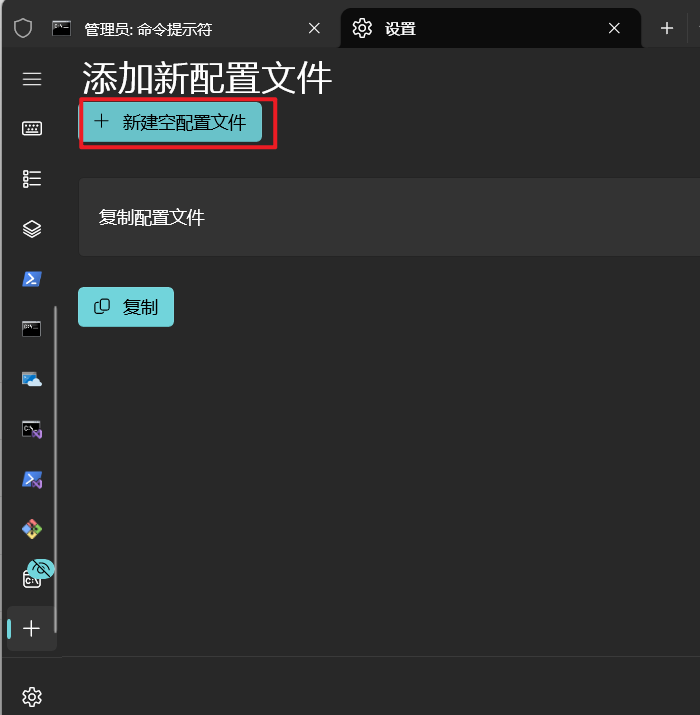The width and height of the screenshot is (700, 715).
Task: Click the shield administrator icon in tab bar
Action: pos(23,28)
